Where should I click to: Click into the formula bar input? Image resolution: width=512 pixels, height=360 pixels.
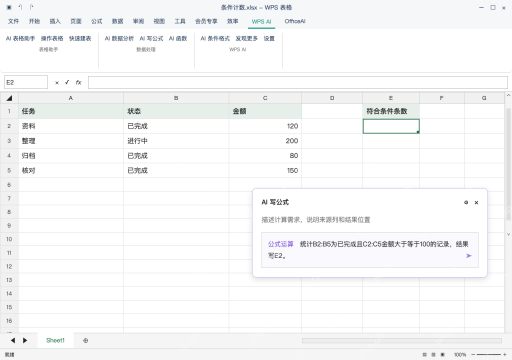click(x=298, y=82)
